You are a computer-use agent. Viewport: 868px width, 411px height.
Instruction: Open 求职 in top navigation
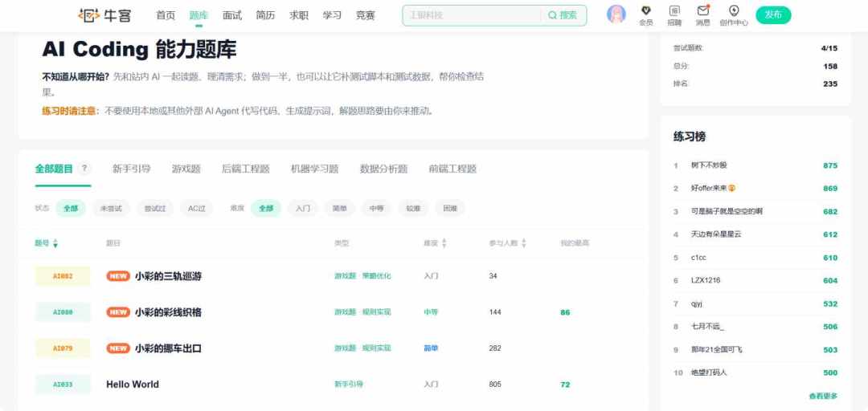pyautogui.click(x=299, y=15)
